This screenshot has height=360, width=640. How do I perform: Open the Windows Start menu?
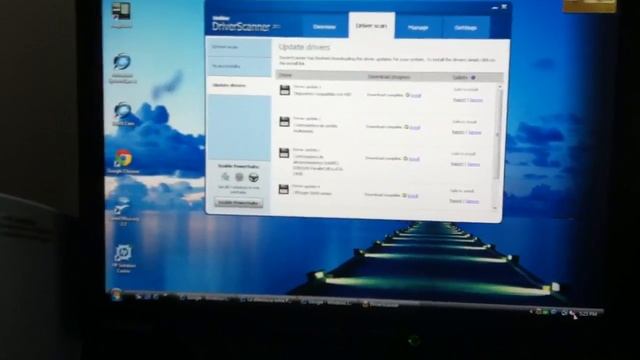click(116, 295)
